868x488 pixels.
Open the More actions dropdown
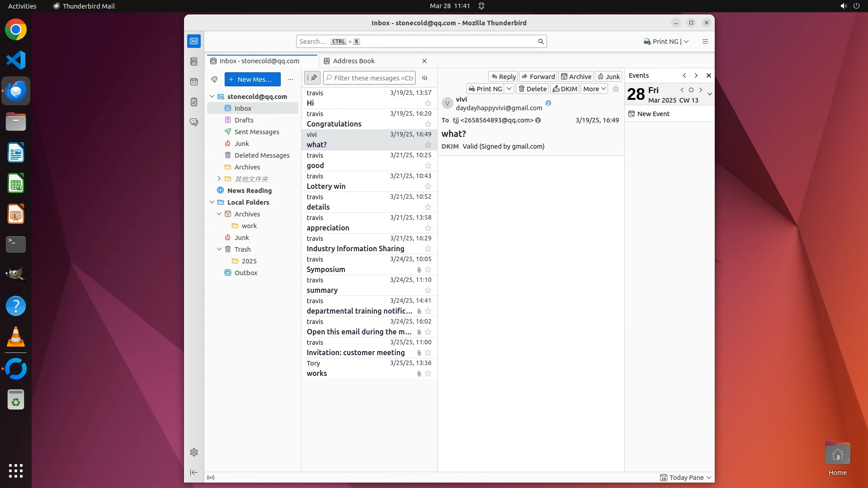(594, 89)
